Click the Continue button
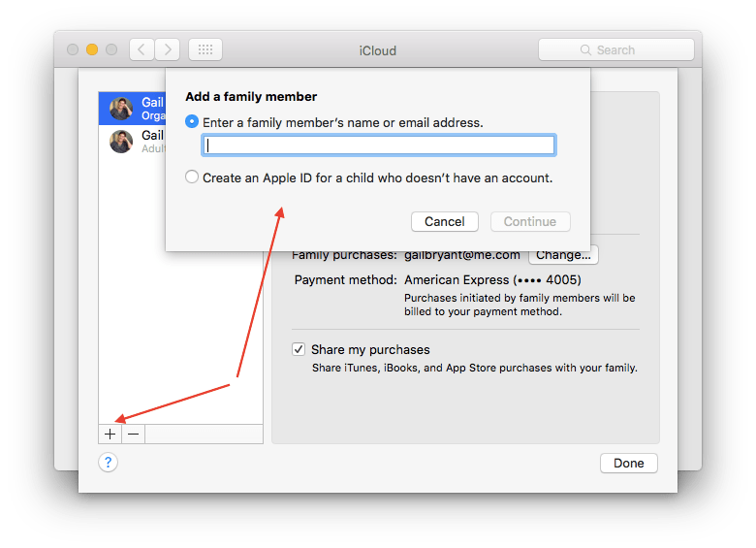 tap(530, 221)
